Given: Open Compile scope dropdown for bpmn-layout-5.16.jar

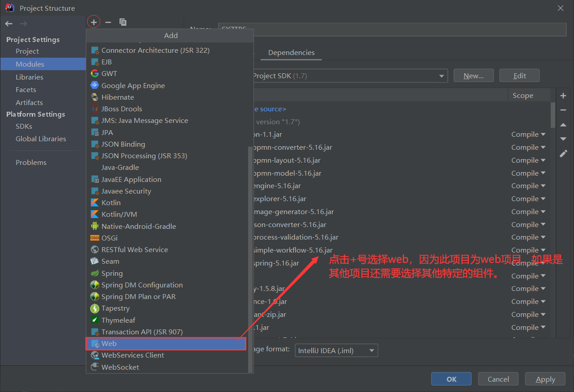Looking at the screenshot, I should [x=528, y=160].
